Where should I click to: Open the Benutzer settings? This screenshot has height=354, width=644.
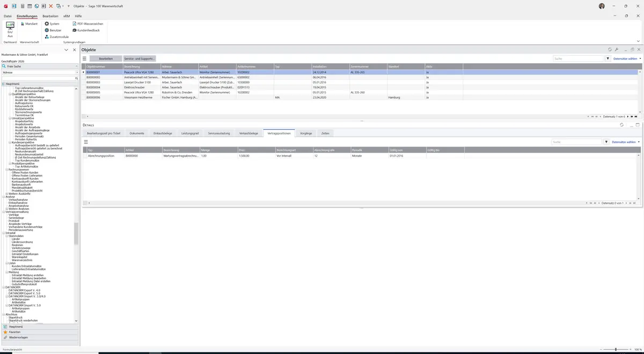pos(53,30)
